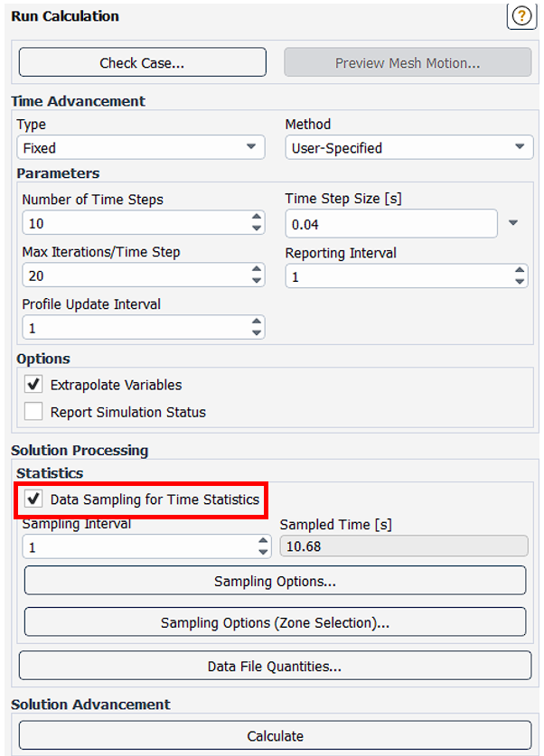Click the Time Step Size input field
Image resolution: width=544 pixels, height=756 pixels.
point(390,223)
